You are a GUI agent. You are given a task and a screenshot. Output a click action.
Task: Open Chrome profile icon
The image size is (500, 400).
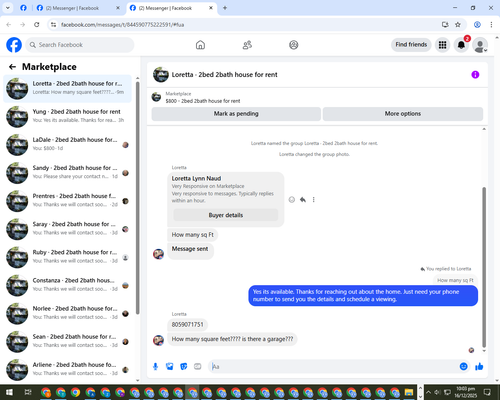click(477, 25)
